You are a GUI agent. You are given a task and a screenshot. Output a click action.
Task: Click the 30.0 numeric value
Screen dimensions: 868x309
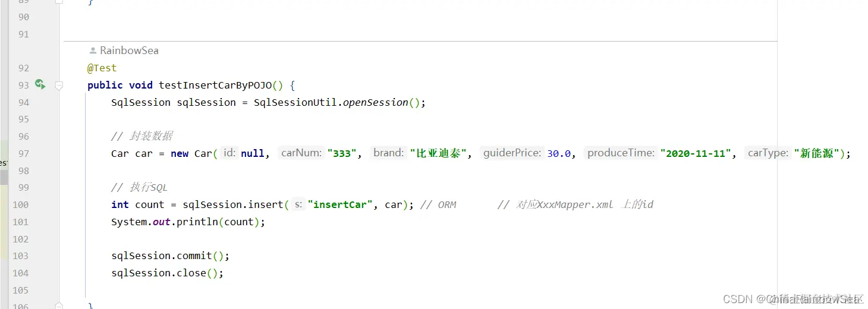point(559,153)
